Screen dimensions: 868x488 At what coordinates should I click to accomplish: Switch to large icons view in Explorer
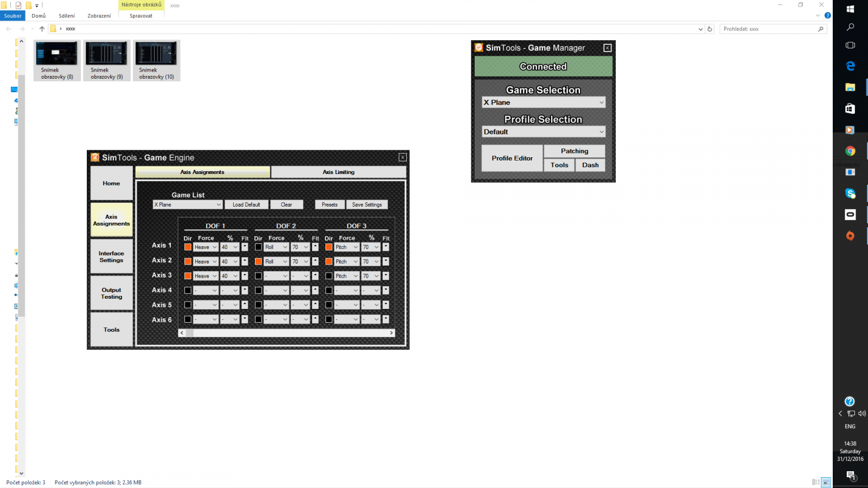click(826, 482)
